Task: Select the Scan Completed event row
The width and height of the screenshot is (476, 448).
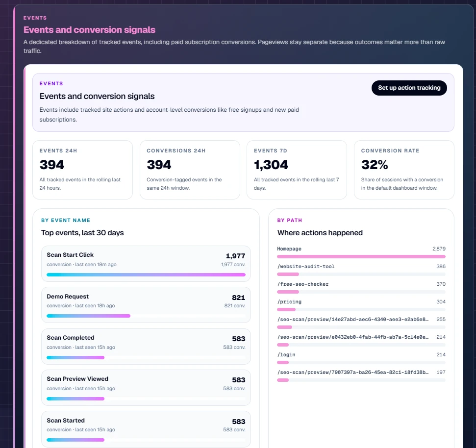Action: point(146,347)
